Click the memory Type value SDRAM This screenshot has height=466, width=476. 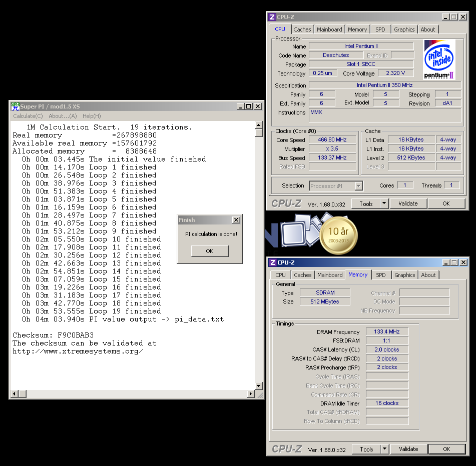pyautogui.click(x=325, y=292)
